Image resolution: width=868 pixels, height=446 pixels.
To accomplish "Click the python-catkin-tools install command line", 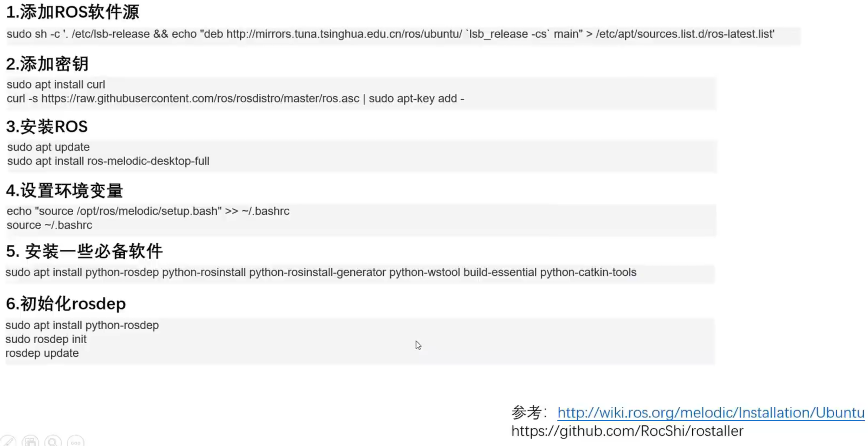I will 321,272.
